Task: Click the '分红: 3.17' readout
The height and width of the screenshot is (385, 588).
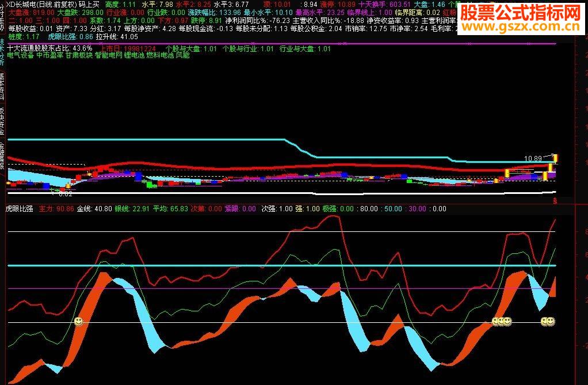Action: click(105, 29)
